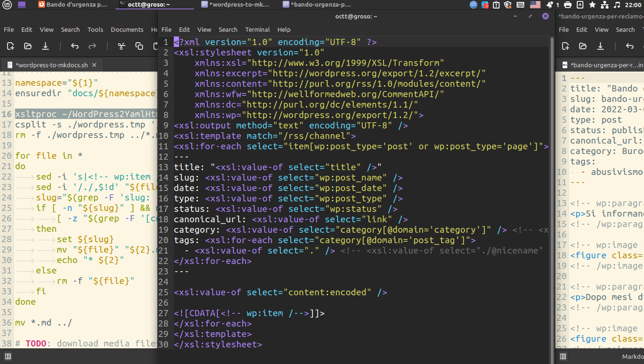Open Tools menu in left editor window
Screen dimensions: 644x364
point(95,29)
